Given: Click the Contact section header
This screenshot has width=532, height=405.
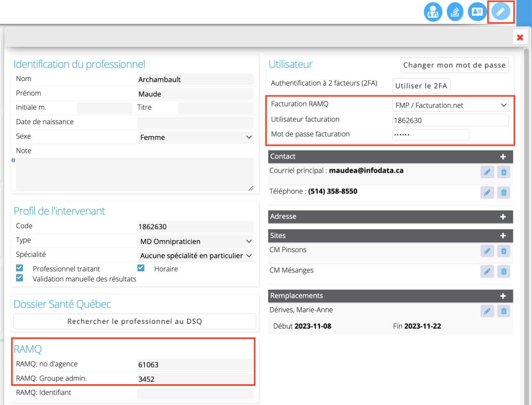Looking at the screenshot, I should click(x=391, y=156).
